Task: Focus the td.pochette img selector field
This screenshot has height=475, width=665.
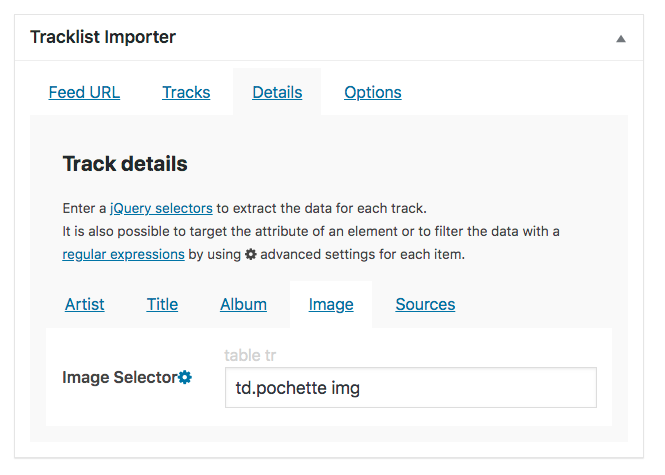Action: tap(410, 388)
